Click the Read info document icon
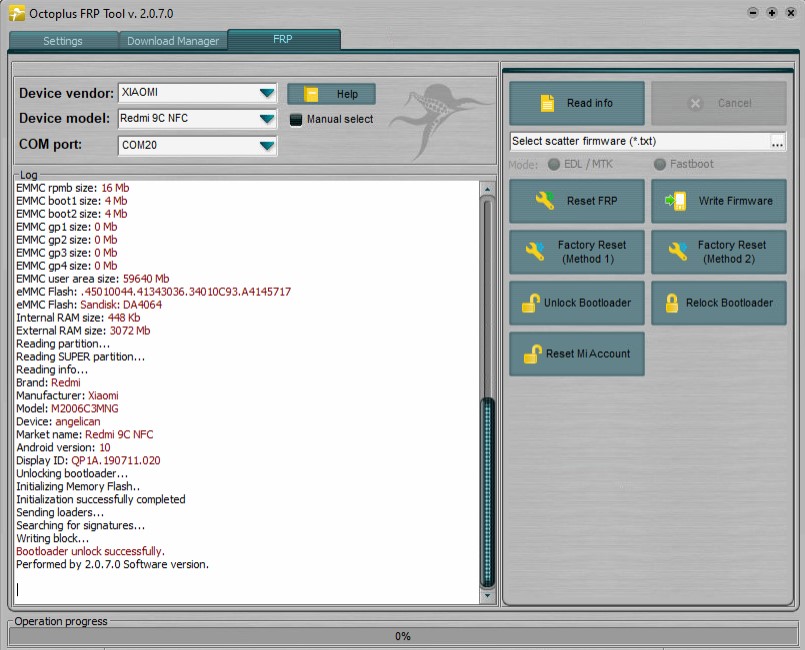This screenshot has height=650, width=805. (x=547, y=103)
